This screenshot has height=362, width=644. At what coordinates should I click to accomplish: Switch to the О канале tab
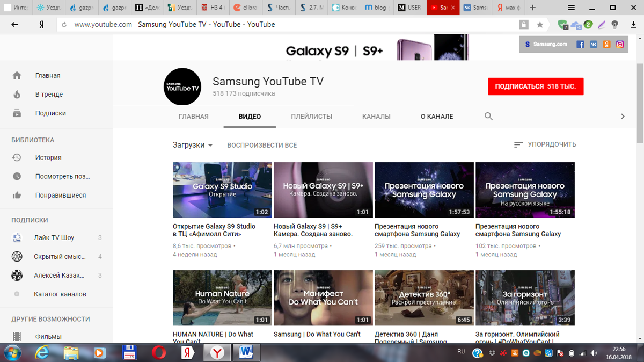point(437,117)
